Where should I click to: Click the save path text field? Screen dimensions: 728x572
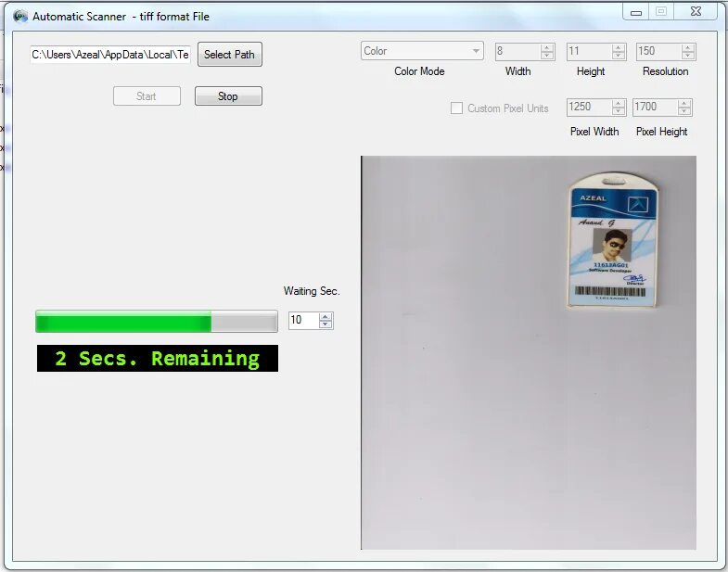(x=110, y=55)
